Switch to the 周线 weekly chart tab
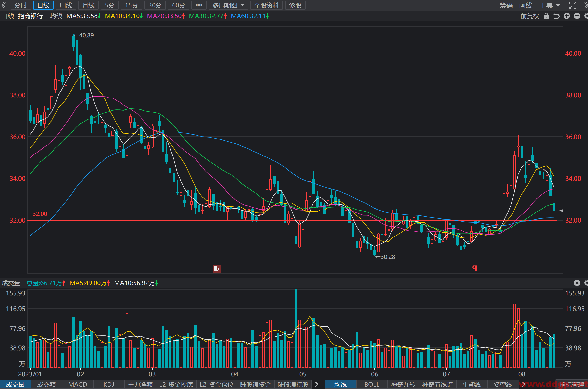Screen dimensions: 588x389 pos(66,5)
